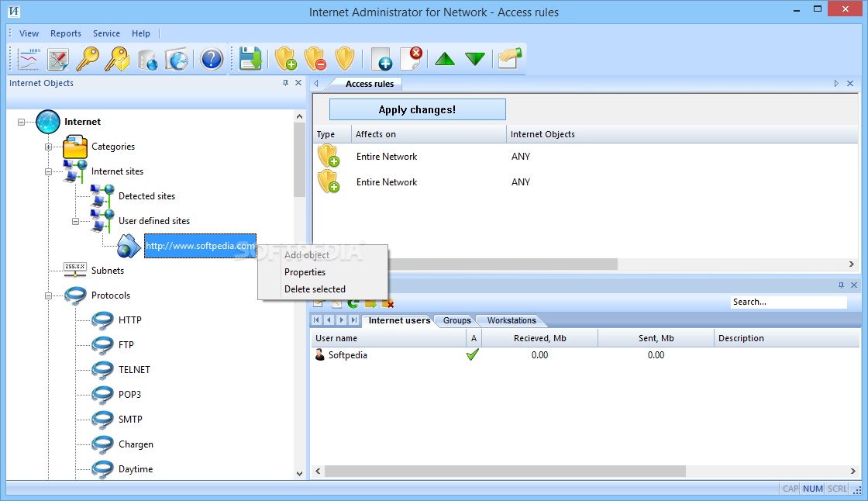Click the single golden key icon
Viewport: 868px width, 501px height.
click(x=88, y=59)
